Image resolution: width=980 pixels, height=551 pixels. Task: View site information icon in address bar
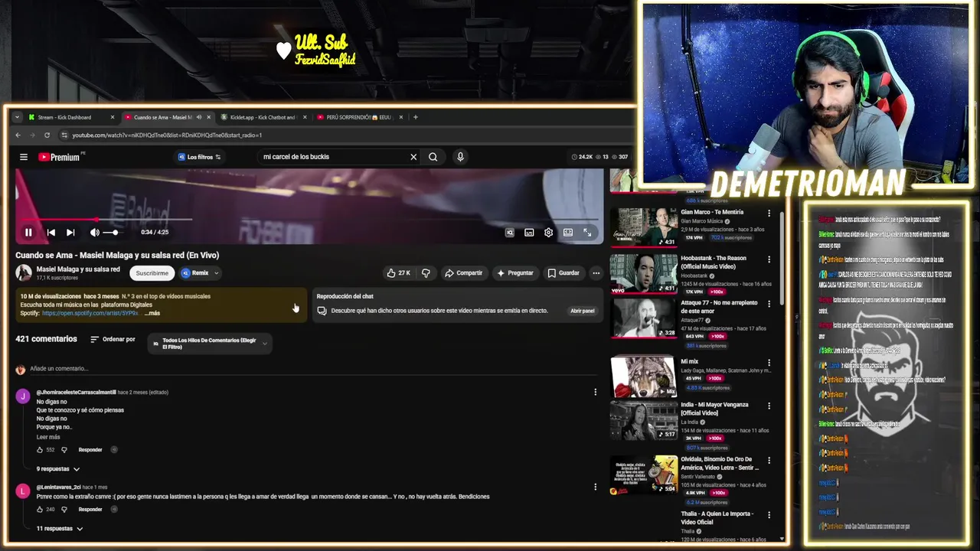click(64, 135)
